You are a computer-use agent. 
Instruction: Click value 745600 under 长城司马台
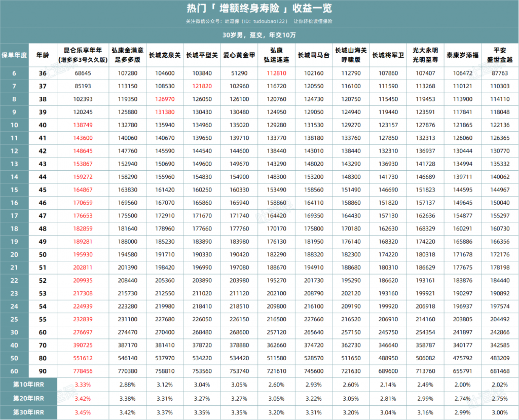pyautogui.click(x=314, y=371)
